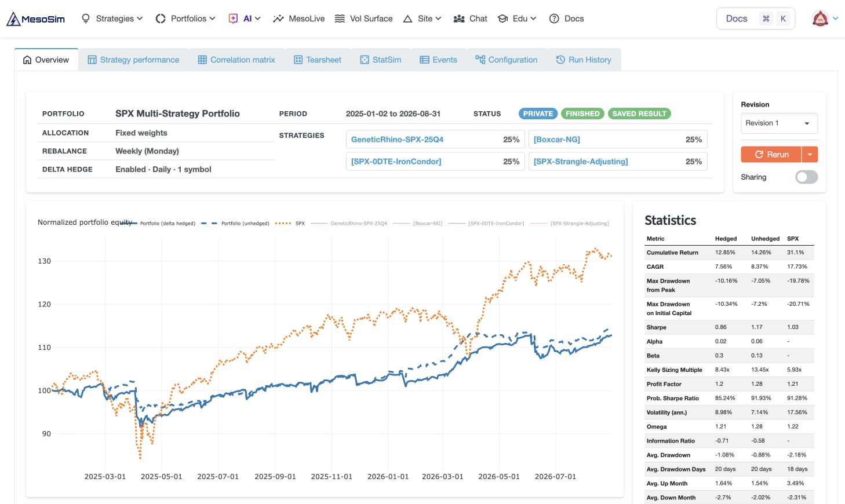Open the Configuration tab
This screenshot has height=504, width=845.
pyautogui.click(x=507, y=60)
